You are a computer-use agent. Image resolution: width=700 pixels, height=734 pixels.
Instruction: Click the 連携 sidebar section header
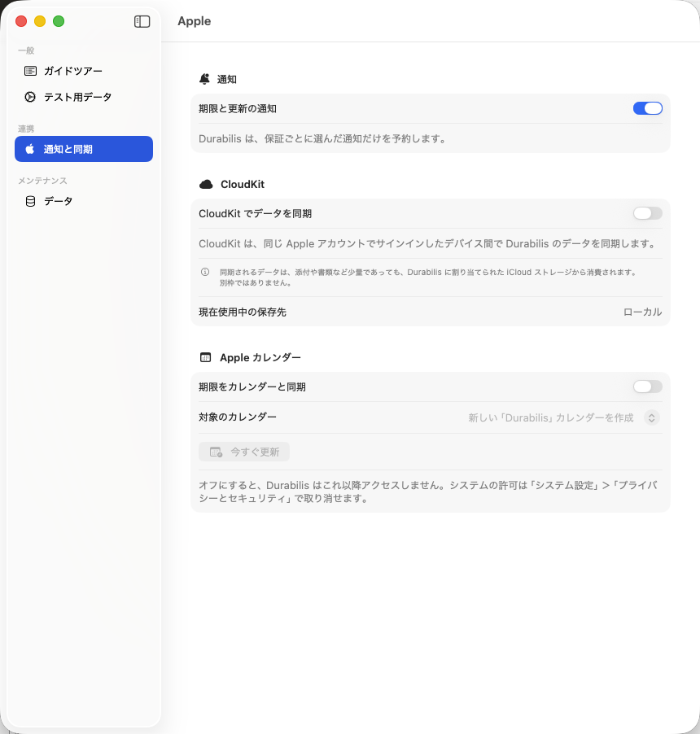tap(26, 129)
